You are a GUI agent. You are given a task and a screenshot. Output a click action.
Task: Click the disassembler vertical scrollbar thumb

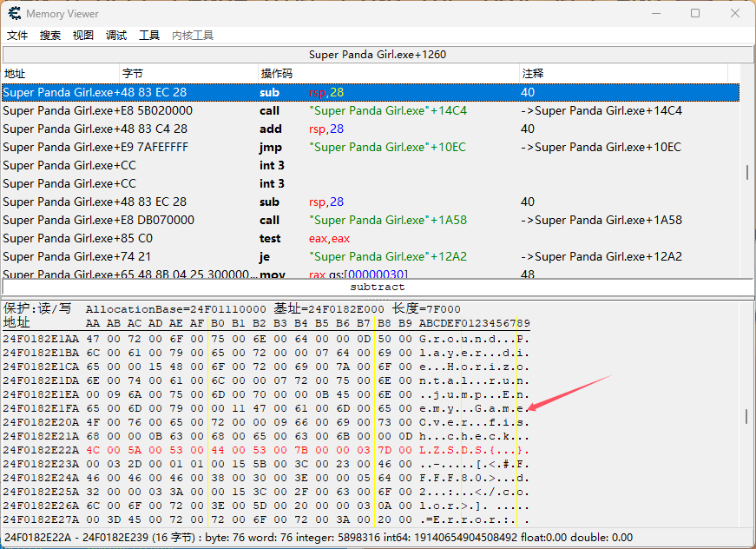(x=747, y=172)
